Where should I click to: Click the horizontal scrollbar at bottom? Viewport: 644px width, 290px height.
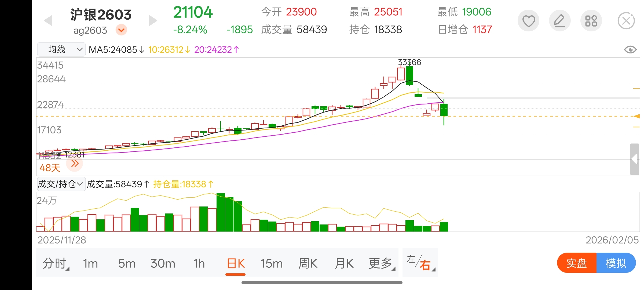pyautogui.click(x=322, y=282)
